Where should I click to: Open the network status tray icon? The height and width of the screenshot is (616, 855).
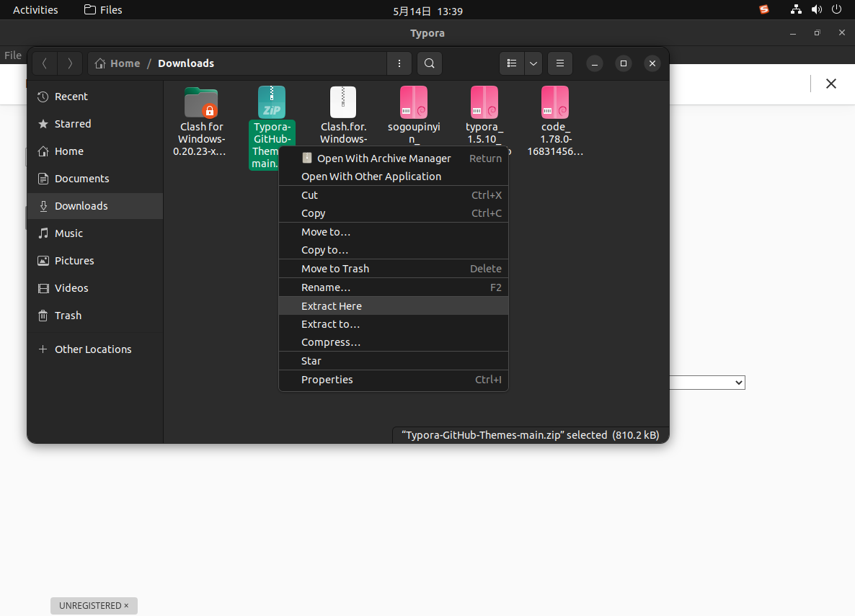[796, 9]
